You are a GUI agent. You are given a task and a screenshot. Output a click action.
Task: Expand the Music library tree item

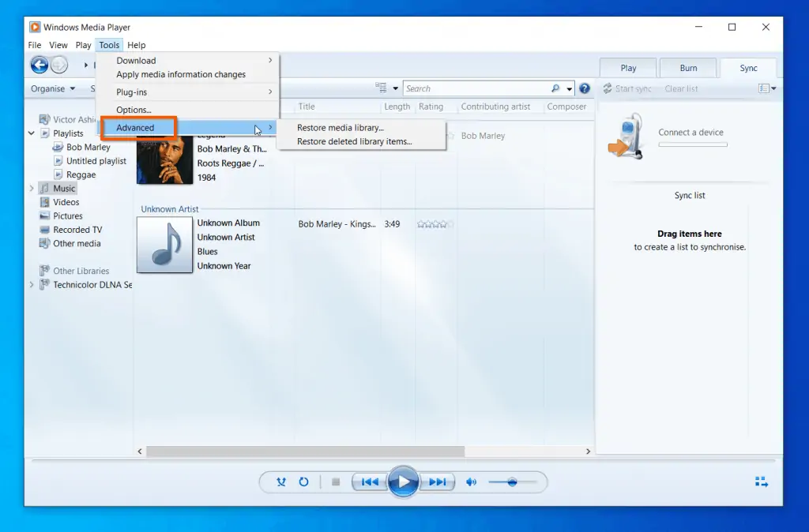pyautogui.click(x=32, y=188)
